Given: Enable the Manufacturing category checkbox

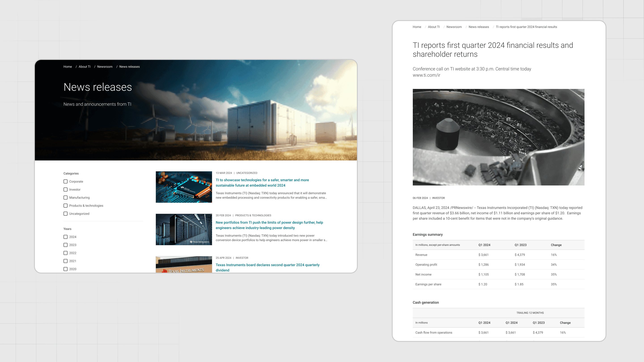Looking at the screenshot, I should pos(66,198).
